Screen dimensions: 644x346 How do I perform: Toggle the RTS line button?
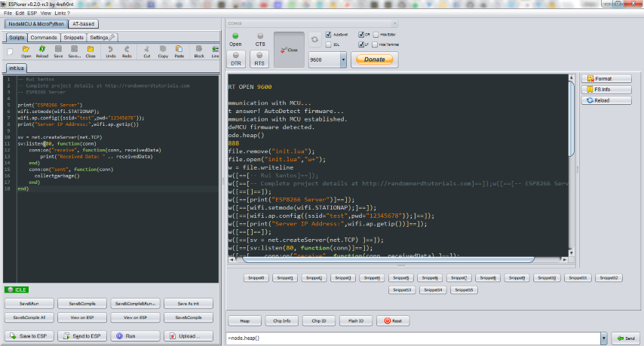coord(259,59)
